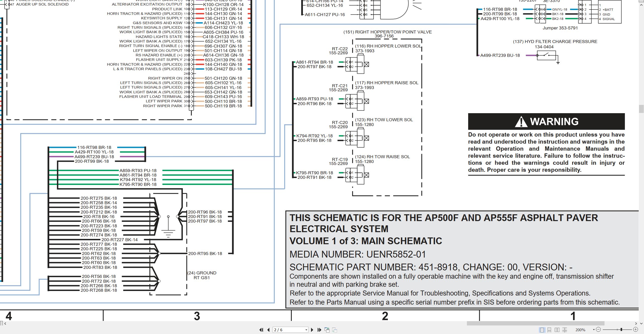This screenshot has height=334, width=644.
Task: Open the zoom level dropdown arrow
Action: click(x=594, y=329)
